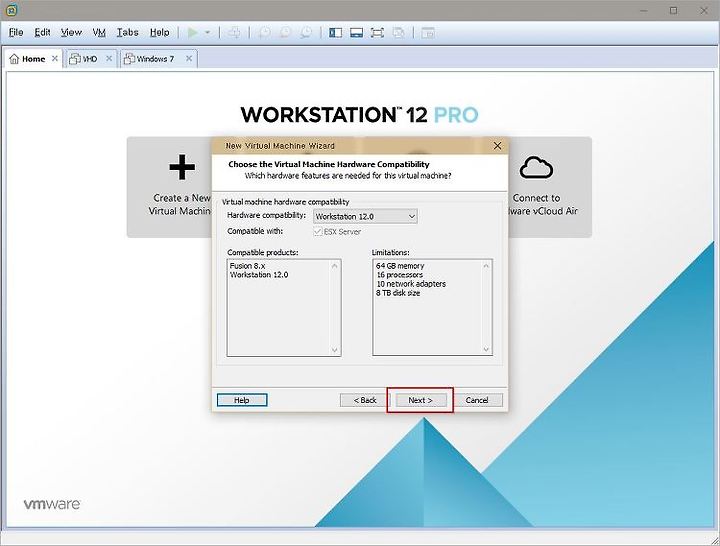Click the console view toolbar icon
Image resolution: width=720 pixels, height=546 pixels.
coord(428,33)
